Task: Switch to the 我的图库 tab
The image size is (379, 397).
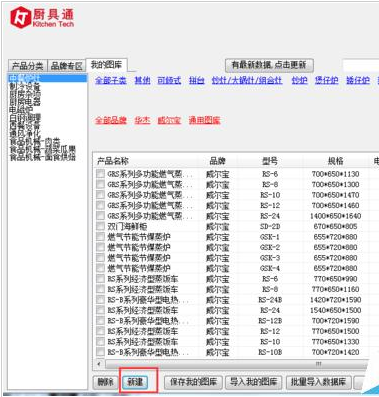Action: [106, 65]
